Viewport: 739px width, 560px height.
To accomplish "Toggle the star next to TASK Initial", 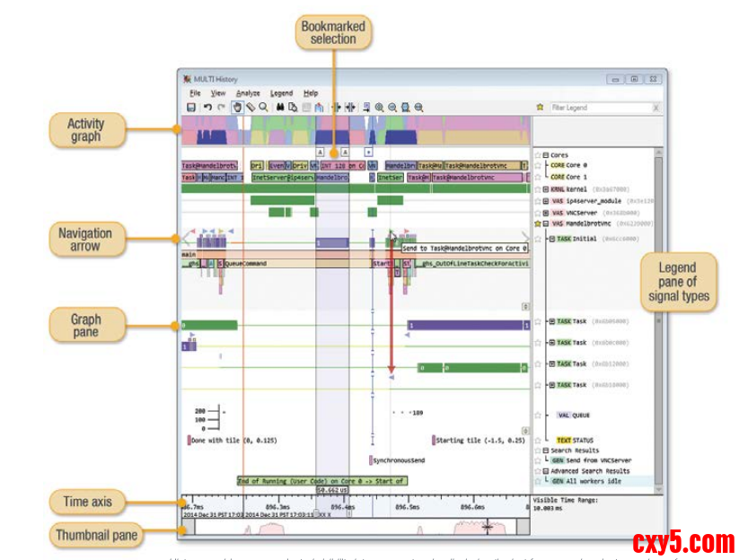I will coord(538,239).
